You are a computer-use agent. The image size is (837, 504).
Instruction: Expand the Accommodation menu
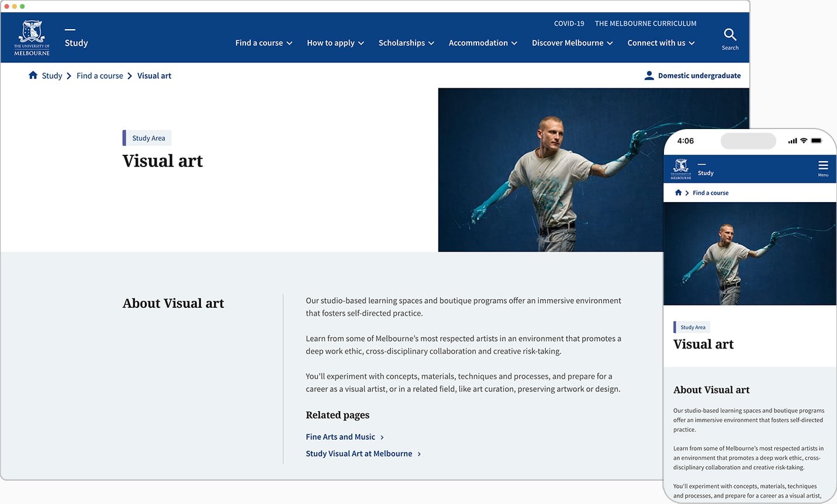pos(483,43)
